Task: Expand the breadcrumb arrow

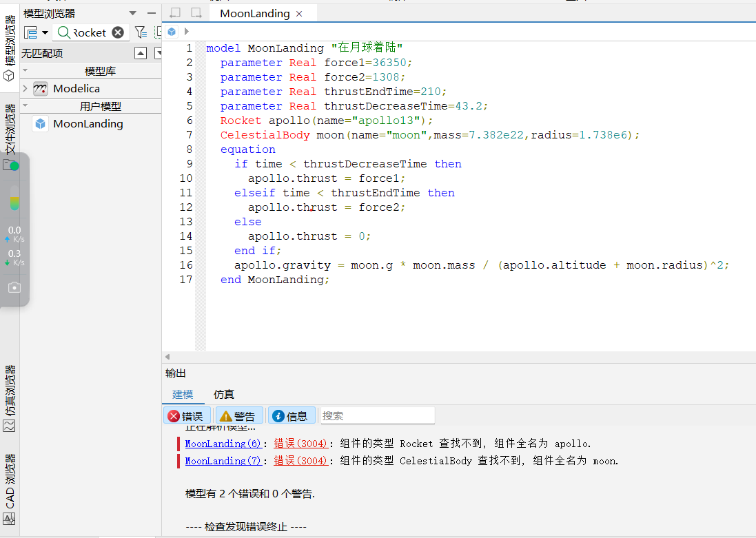Action: pyautogui.click(x=187, y=32)
